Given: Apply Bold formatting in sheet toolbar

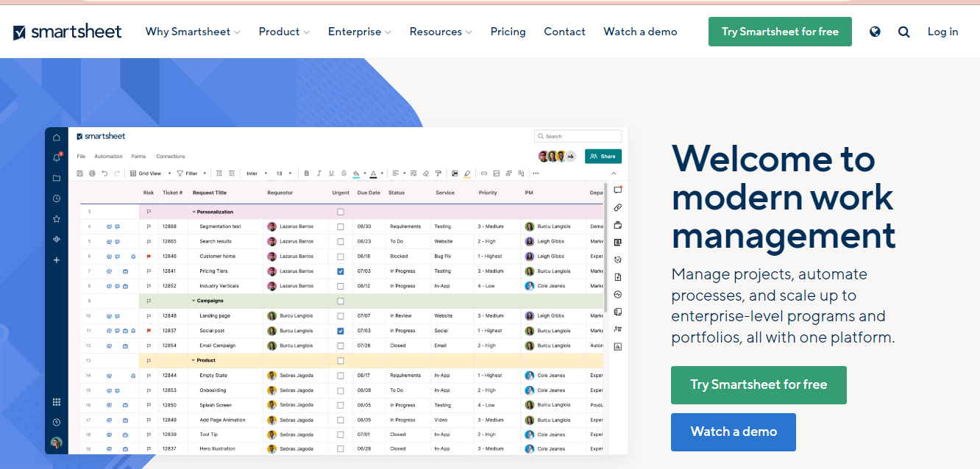Looking at the screenshot, I should click(x=306, y=173).
